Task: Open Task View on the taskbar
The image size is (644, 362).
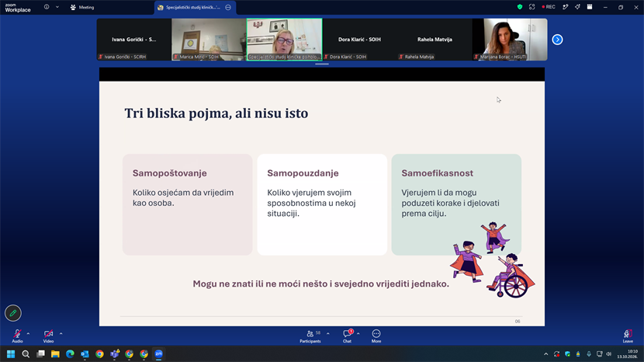Action: 40,353
